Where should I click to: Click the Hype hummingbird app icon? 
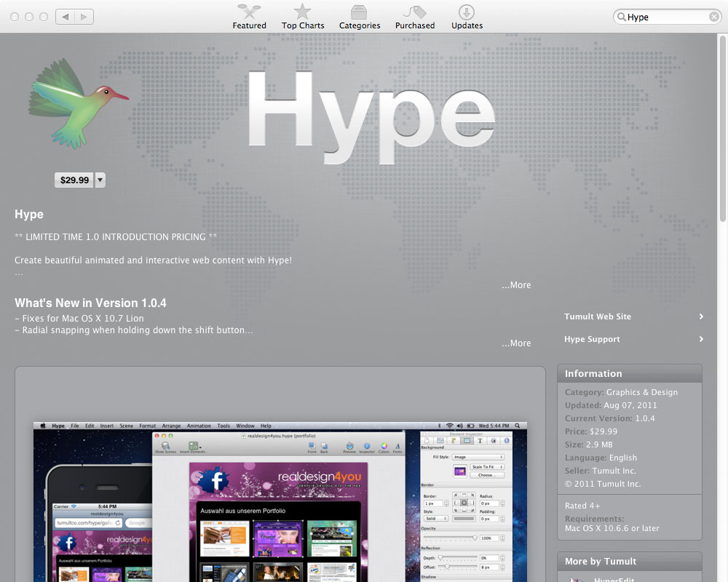[78, 103]
